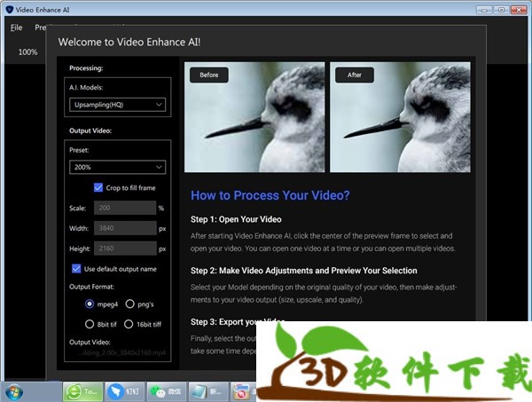The width and height of the screenshot is (532, 402).
Task: Maximize the Video Enhance AI window
Action: pyautogui.click(x=501, y=10)
